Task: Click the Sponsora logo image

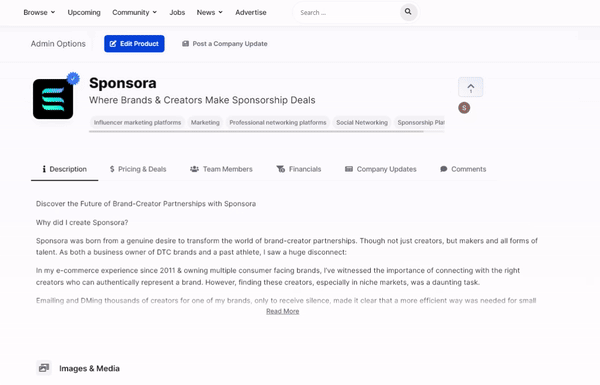Action: [53, 99]
